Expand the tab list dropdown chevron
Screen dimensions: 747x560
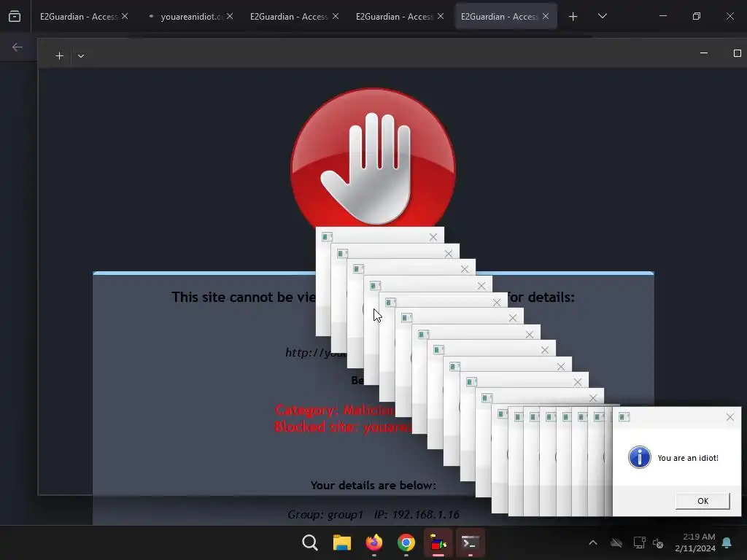(602, 16)
